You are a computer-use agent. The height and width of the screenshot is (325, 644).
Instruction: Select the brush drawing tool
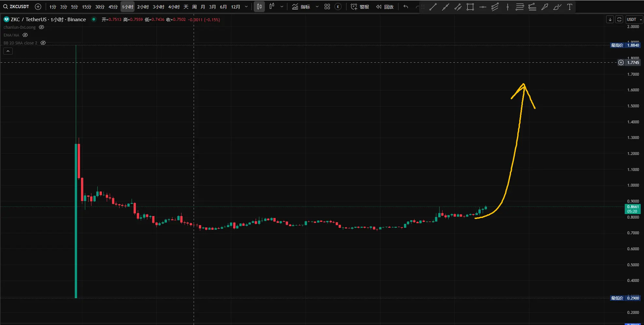[557, 7]
